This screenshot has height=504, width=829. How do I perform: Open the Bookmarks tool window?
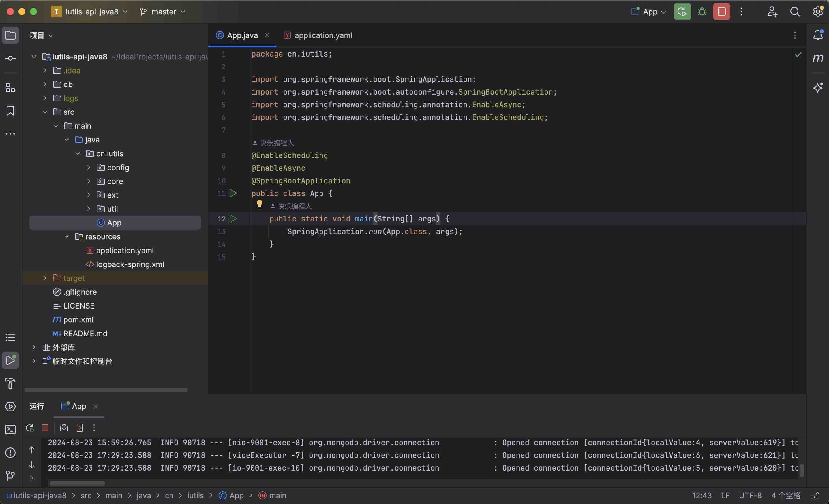[10, 111]
